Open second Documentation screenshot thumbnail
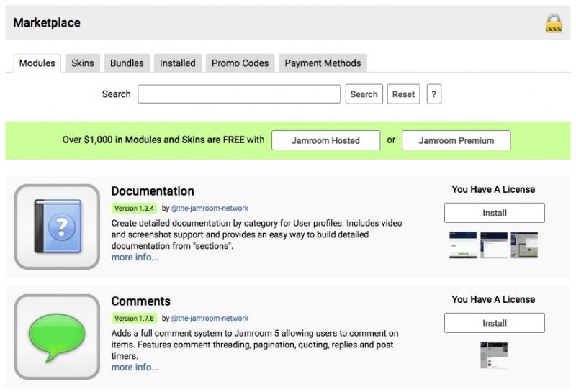The height and width of the screenshot is (392, 576). point(494,245)
